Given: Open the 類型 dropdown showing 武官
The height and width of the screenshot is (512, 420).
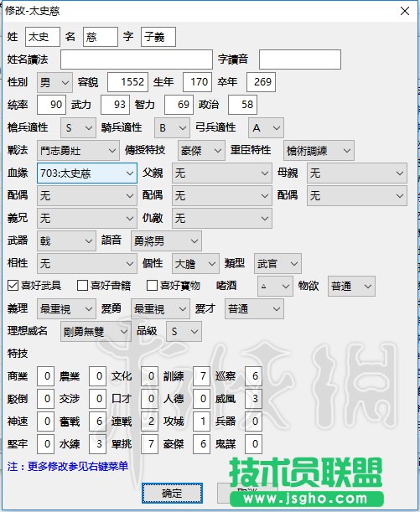Looking at the screenshot, I should [277, 263].
